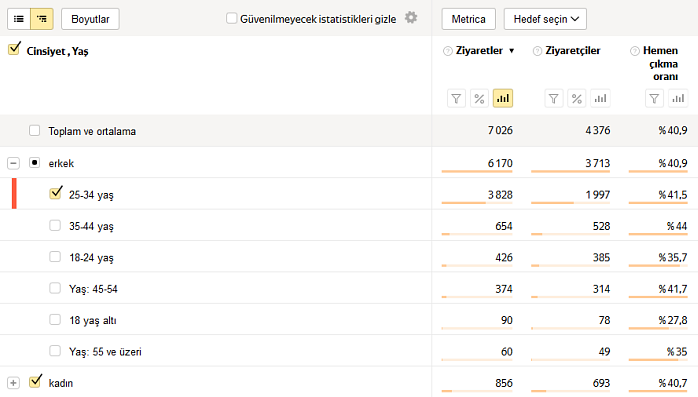Image resolution: width=698 pixels, height=397 pixels.
Task: Enable Güvenilmeyecek istatistikleri gizle checkbox
Action: coord(231,18)
